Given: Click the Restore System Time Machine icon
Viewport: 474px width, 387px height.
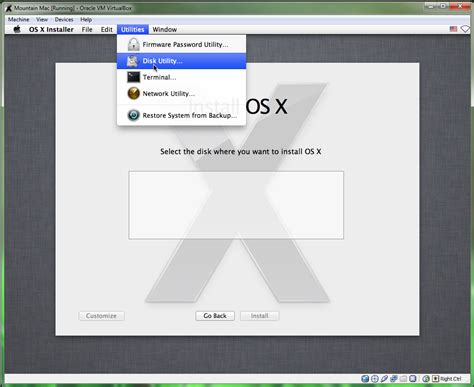Looking at the screenshot, I should coord(133,115).
